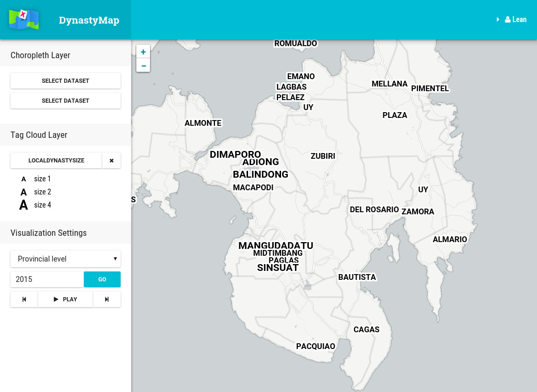Skip to the first year with rewind icon
This screenshot has width=537, height=392.
coord(24,299)
